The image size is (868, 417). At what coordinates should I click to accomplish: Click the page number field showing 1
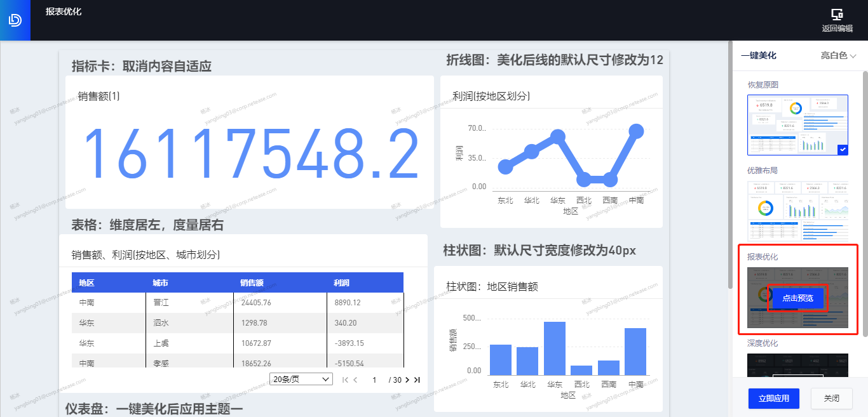tap(375, 380)
